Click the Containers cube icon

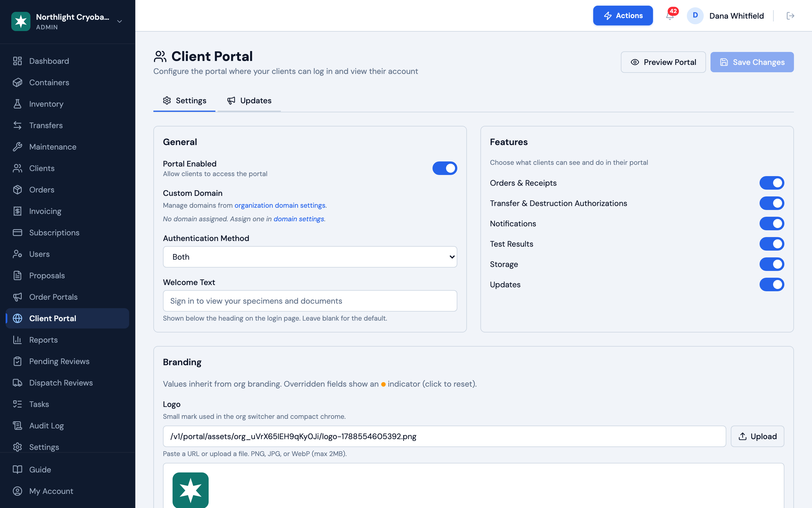[17, 82]
